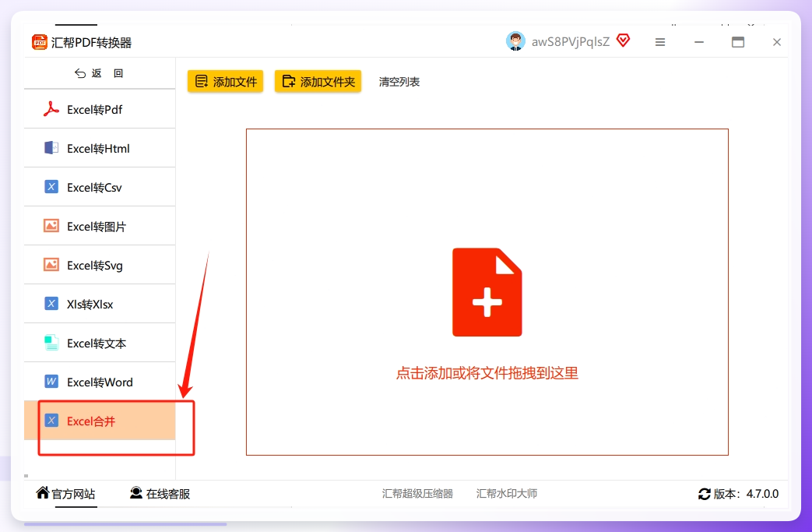
Task: Click the red PDF icon for Excel转Pdf
Action: click(x=51, y=109)
